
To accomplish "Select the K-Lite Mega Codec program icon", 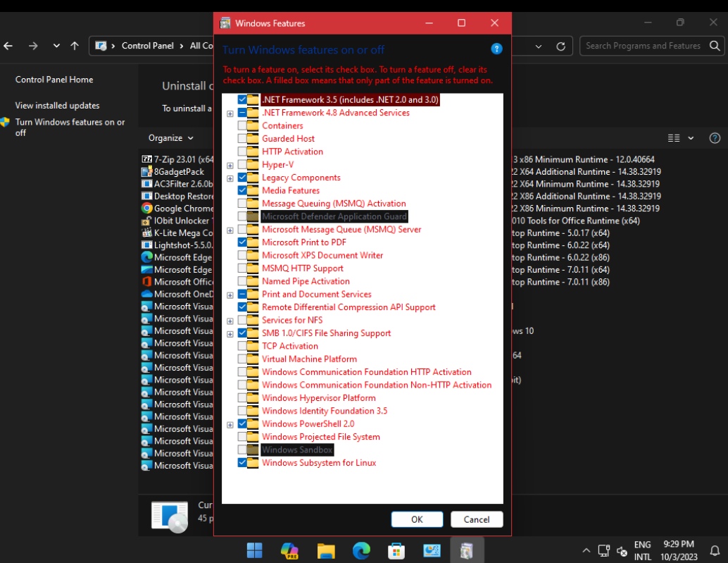I will click(146, 233).
